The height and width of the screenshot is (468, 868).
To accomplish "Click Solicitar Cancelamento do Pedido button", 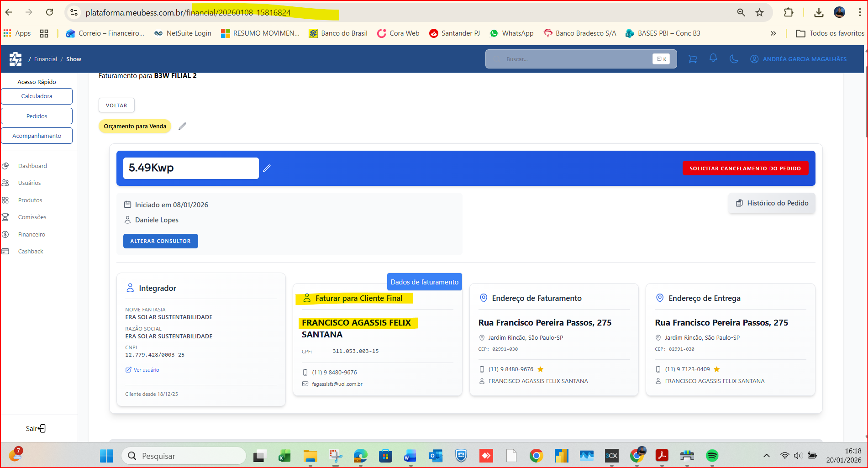I will click(x=745, y=168).
